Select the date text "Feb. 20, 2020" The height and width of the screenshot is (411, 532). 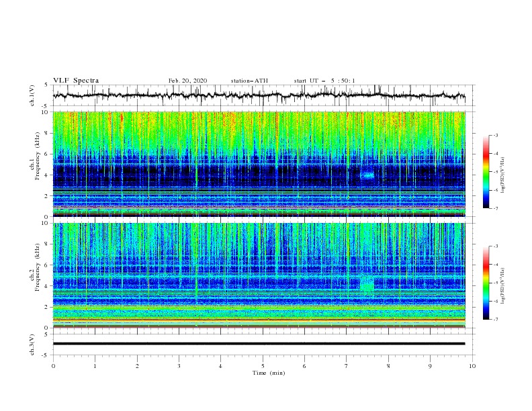187,81
